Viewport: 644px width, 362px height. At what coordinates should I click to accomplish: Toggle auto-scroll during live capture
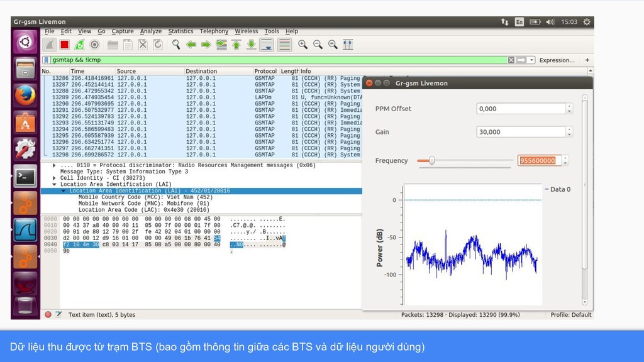[267, 45]
